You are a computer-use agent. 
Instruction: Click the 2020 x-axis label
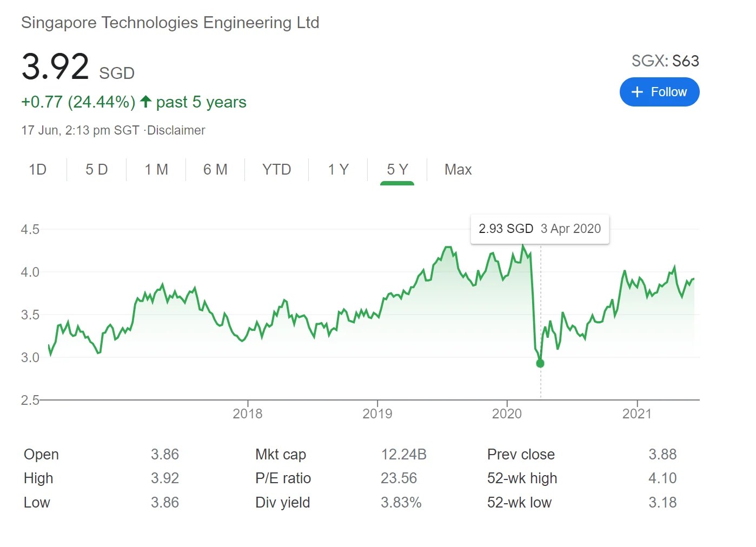pos(507,414)
